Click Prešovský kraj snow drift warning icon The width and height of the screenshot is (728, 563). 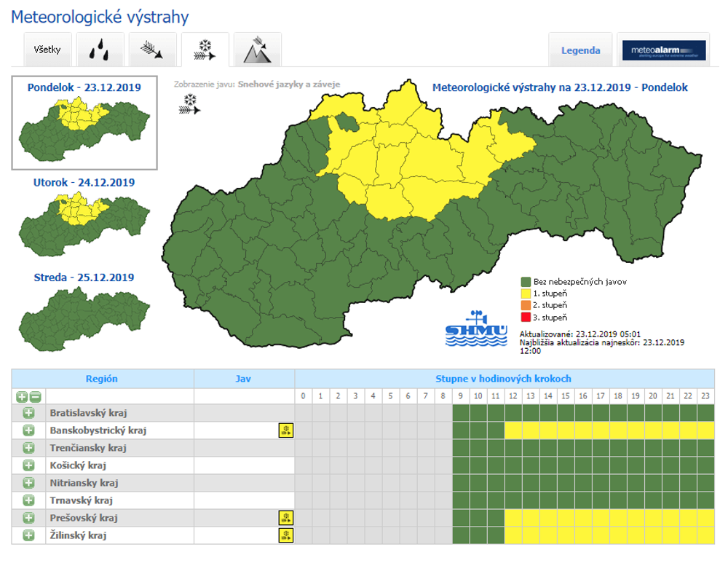click(286, 518)
